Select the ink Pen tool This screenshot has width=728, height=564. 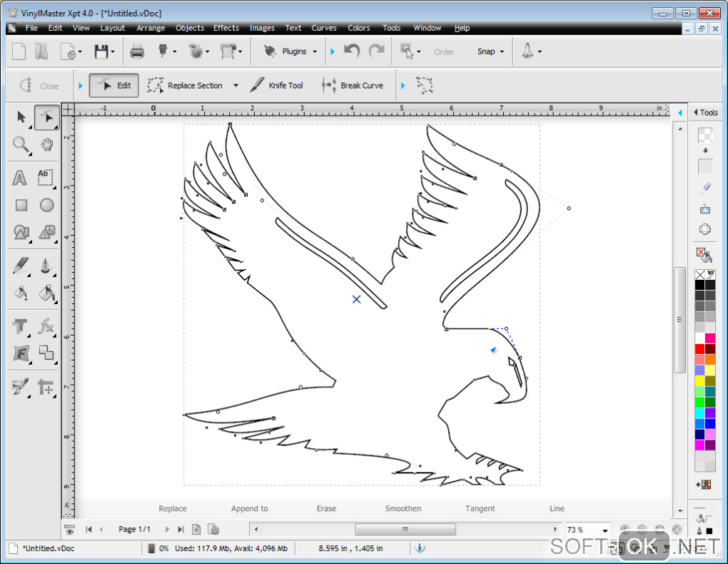tap(46, 266)
